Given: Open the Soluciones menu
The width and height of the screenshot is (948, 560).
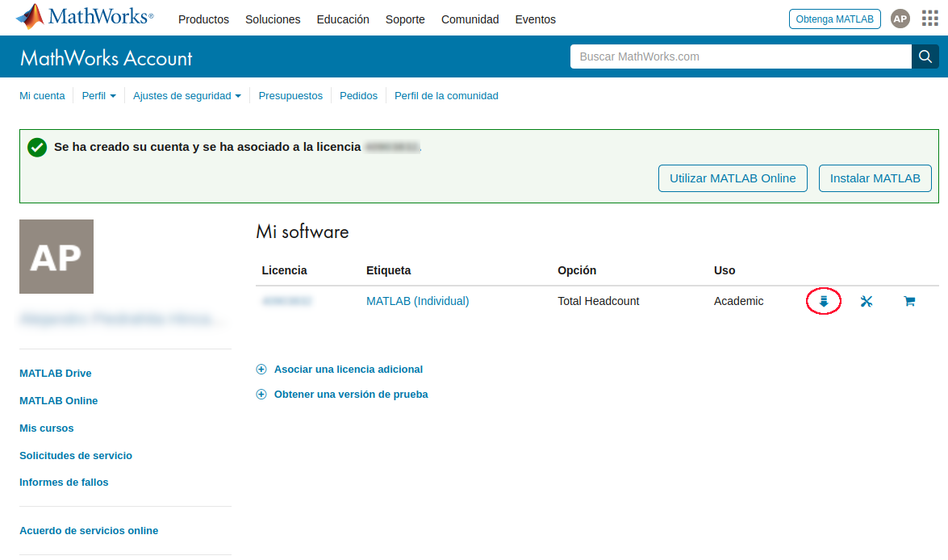Looking at the screenshot, I should pyautogui.click(x=273, y=19).
